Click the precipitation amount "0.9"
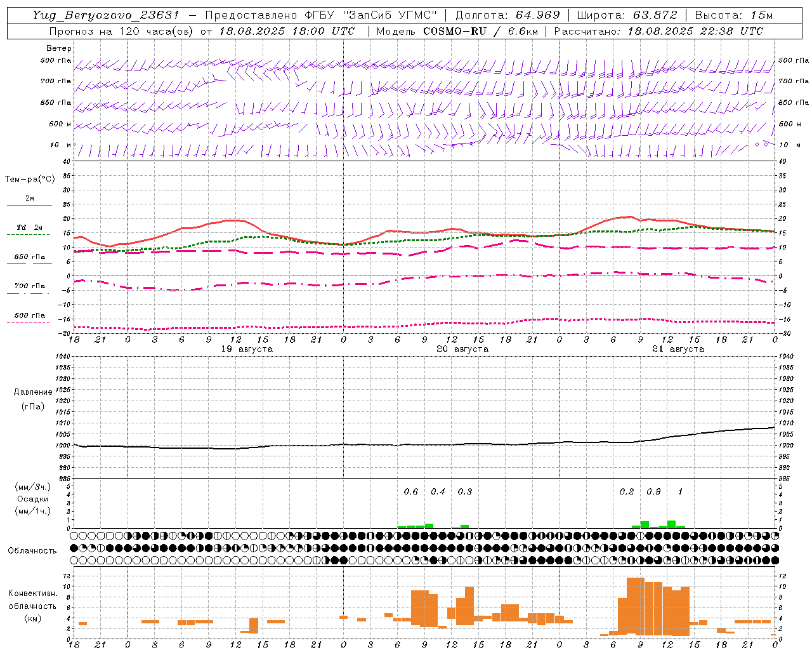 pyautogui.click(x=653, y=492)
